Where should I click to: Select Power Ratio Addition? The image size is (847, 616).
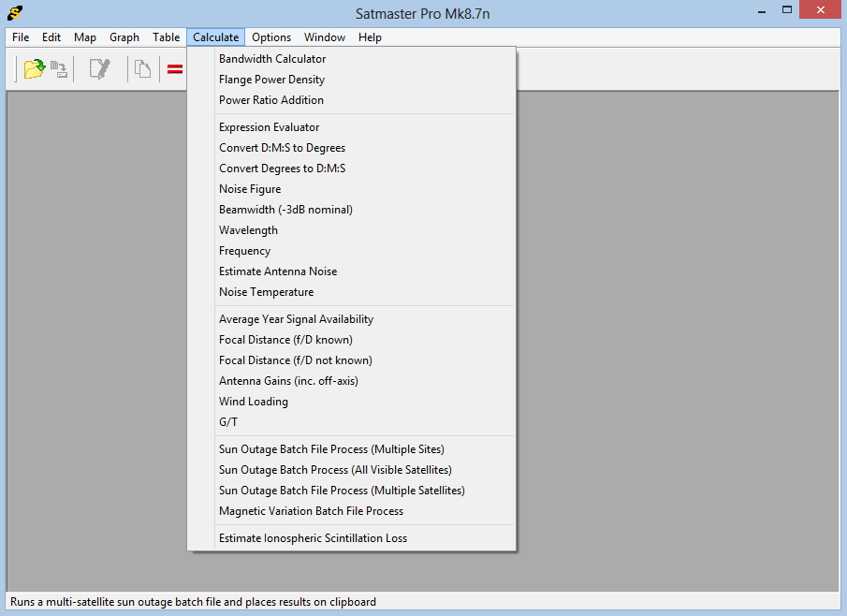[x=352, y=100]
